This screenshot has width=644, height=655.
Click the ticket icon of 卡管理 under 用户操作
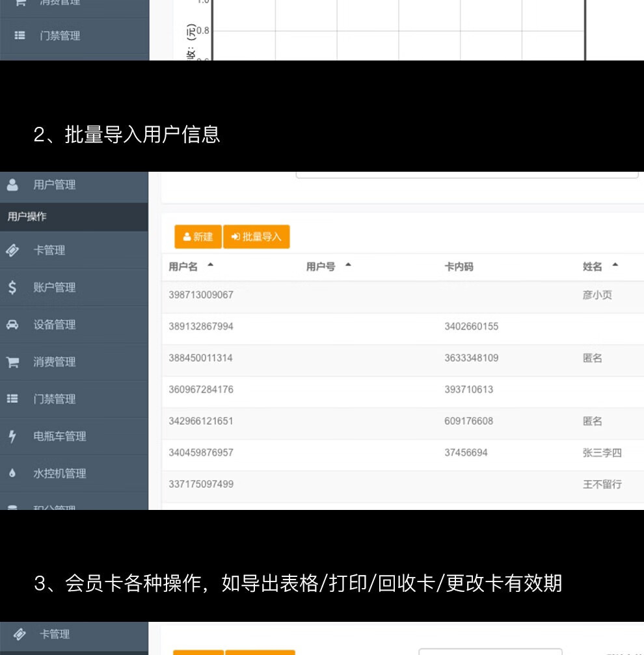pos(12,250)
